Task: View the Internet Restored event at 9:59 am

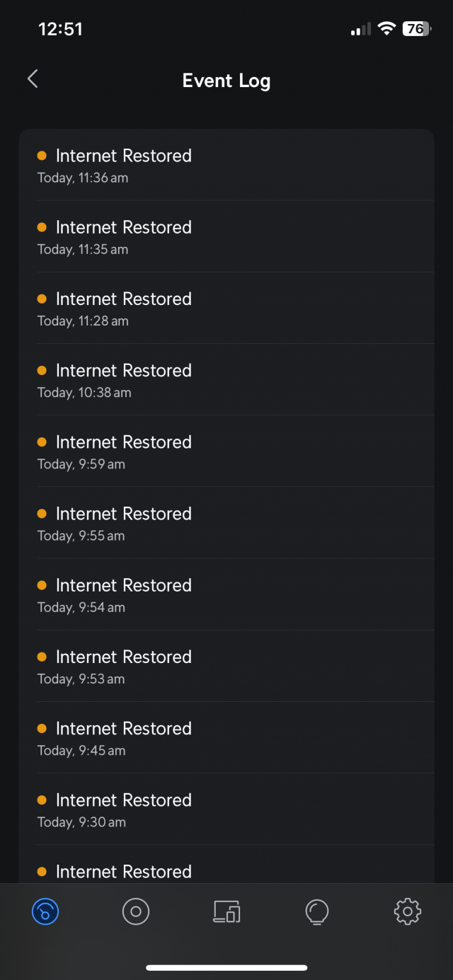Action: pos(226,451)
